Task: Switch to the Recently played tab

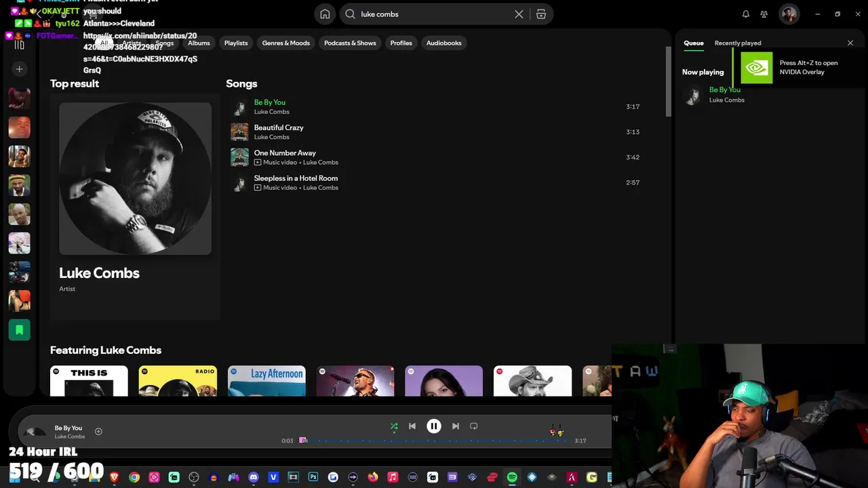Action: point(738,43)
